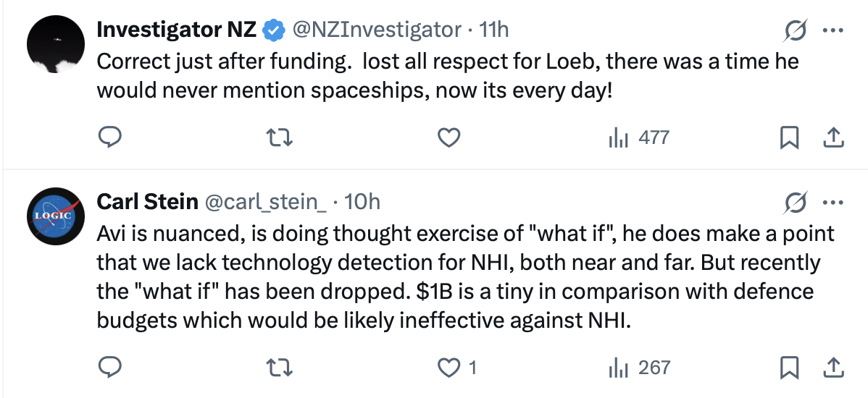Screen dimensions: 868x398
Task: Open more options for Investigator NZ's tweet
Action: tap(834, 30)
